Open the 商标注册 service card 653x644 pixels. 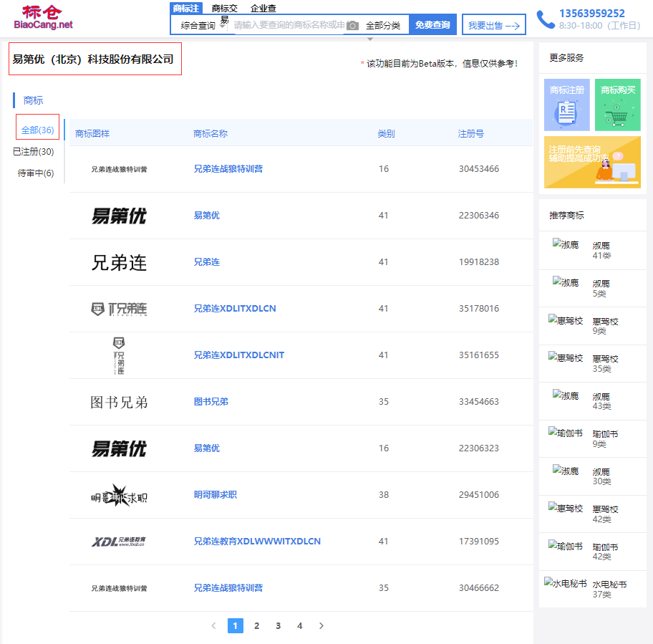[567, 105]
